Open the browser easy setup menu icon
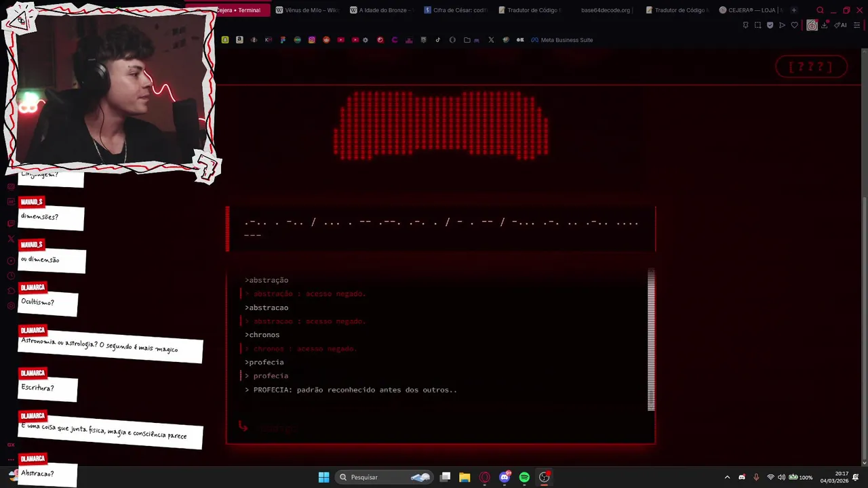Viewport: 868px width, 488px height. [x=856, y=25]
